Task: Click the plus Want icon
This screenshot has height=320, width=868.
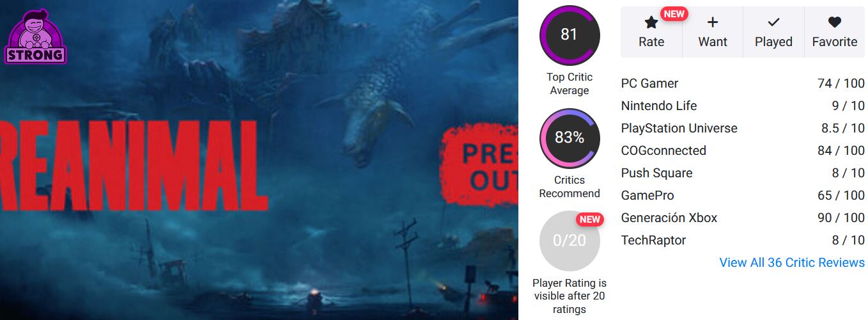Action: pyautogui.click(x=712, y=23)
